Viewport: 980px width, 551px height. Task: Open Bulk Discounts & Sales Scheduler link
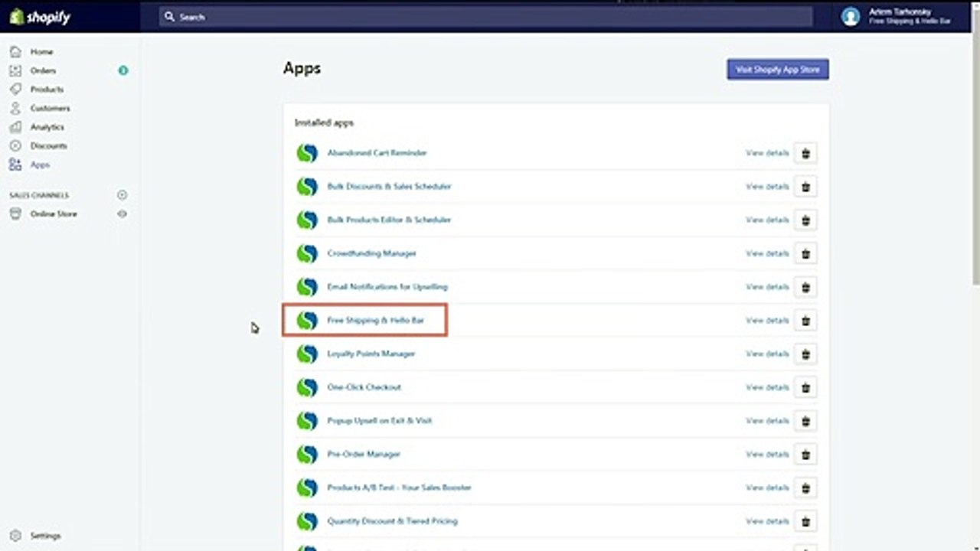point(389,187)
